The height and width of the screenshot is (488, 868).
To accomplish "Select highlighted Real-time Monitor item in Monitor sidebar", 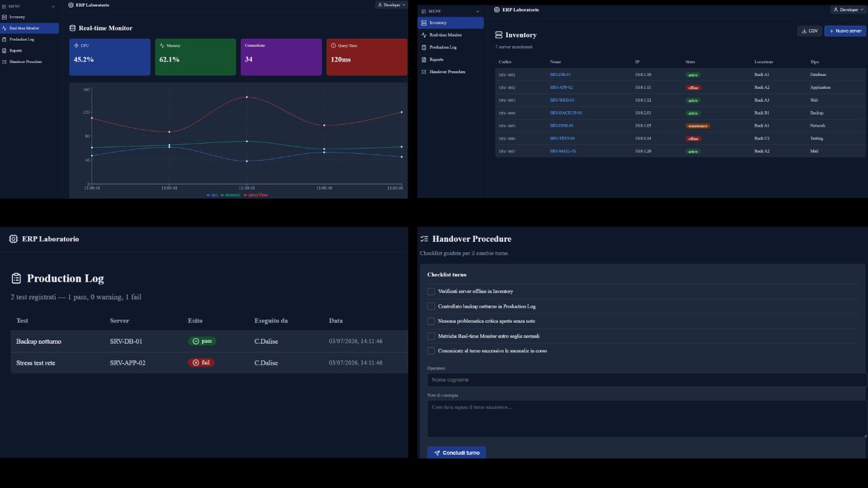I will (x=30, y=28).
